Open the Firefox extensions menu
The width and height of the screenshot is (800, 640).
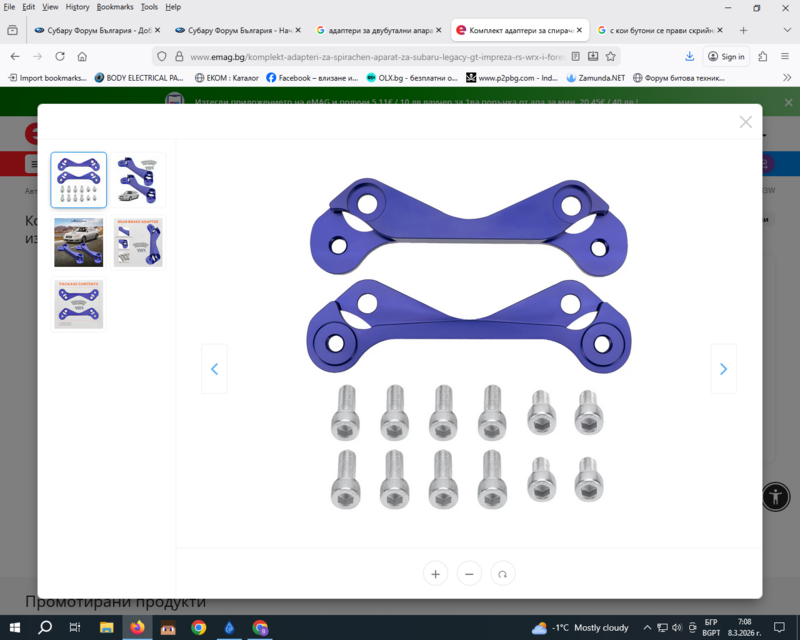coord(763,57)
